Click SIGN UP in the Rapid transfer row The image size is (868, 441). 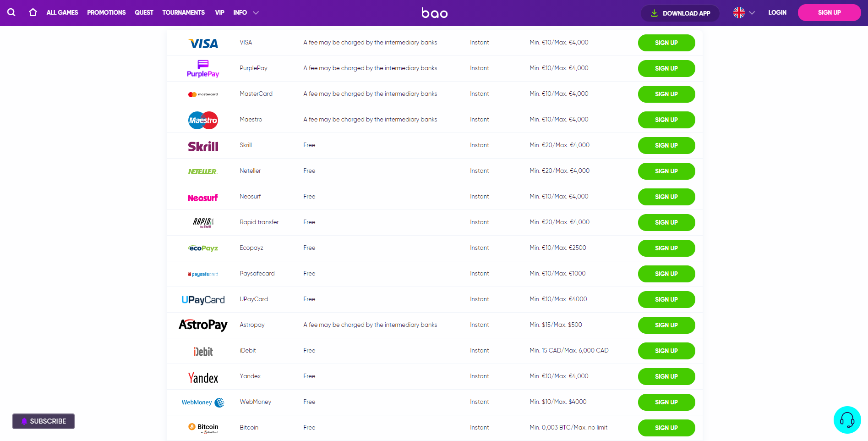tap(666, 222)
